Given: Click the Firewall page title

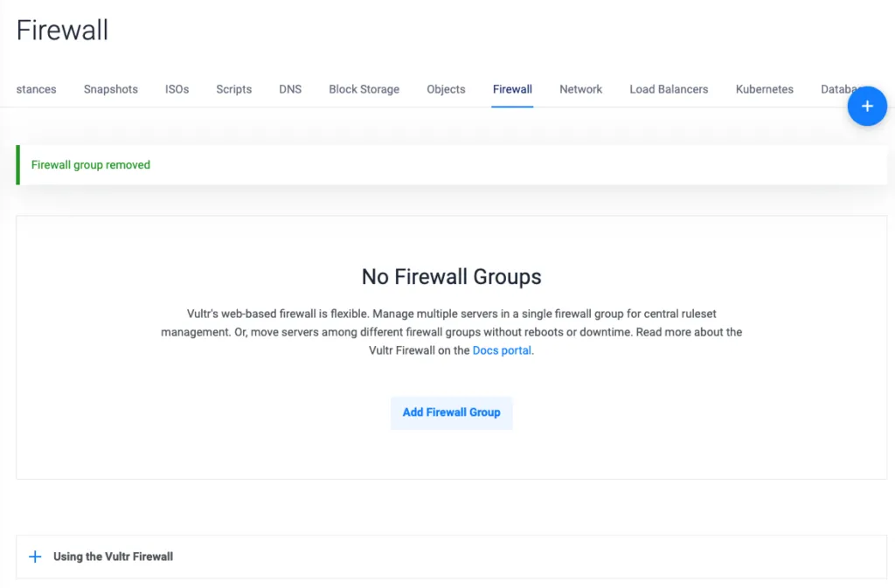Looking at the screenshot, I should (x=62, y=31).
